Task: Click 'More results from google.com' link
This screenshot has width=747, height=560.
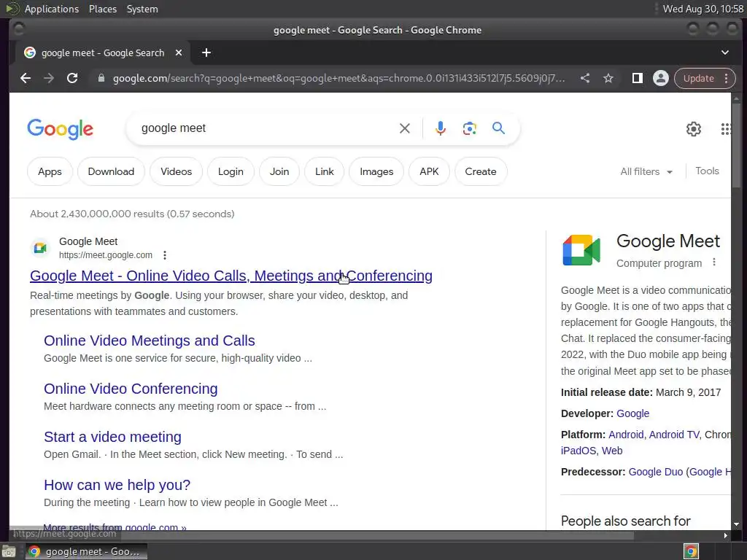Action: click(x=115, y=526)
